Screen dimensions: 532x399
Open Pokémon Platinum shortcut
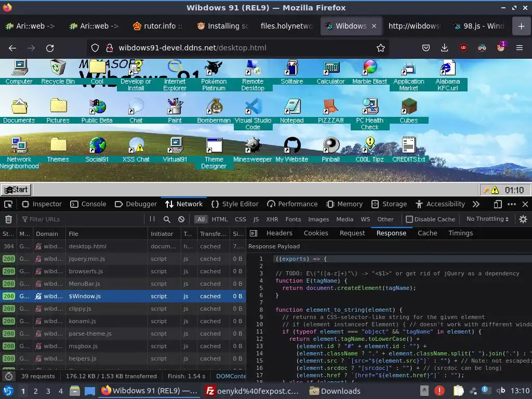[x=214, y=75]
